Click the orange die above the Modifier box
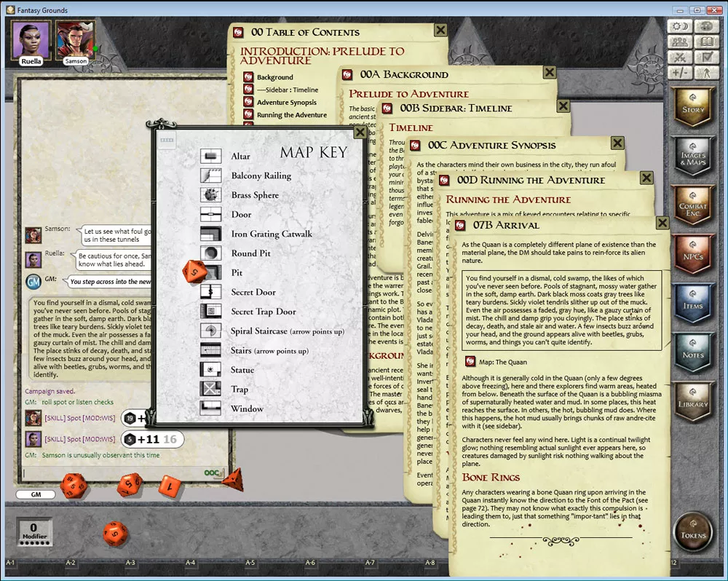 point(115,534)
